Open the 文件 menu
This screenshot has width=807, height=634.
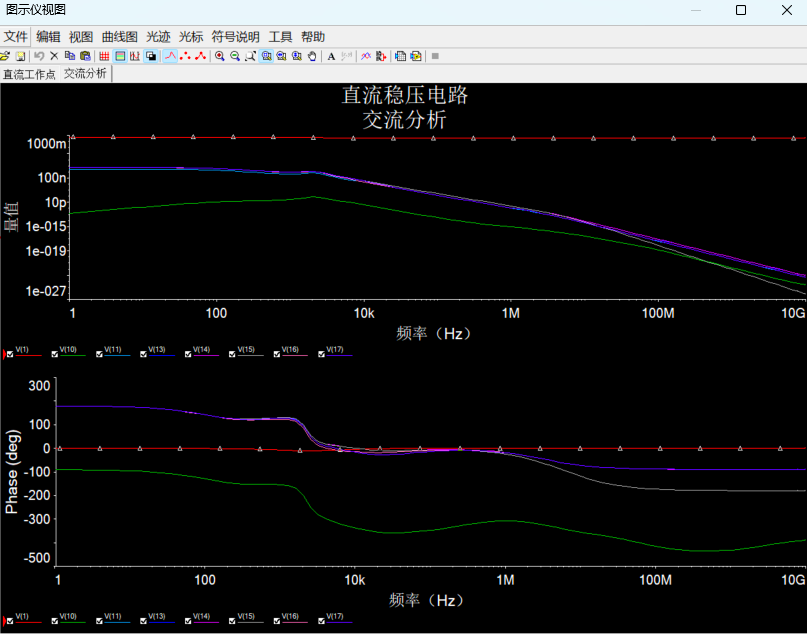15,37
